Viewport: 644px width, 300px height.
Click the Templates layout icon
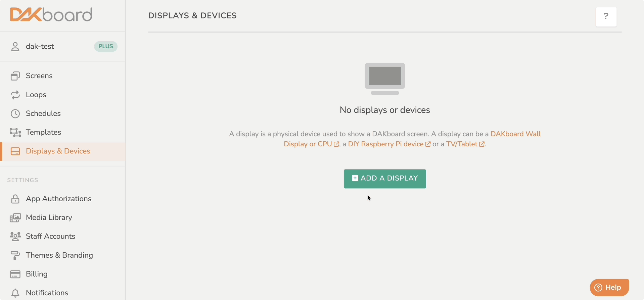[x=15, y=133]
